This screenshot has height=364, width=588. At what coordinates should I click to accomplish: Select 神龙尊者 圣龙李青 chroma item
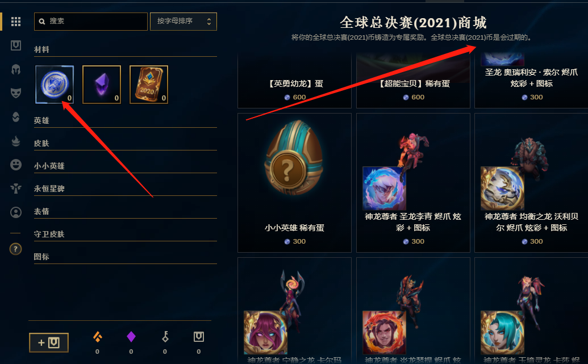tap(413, 182)
